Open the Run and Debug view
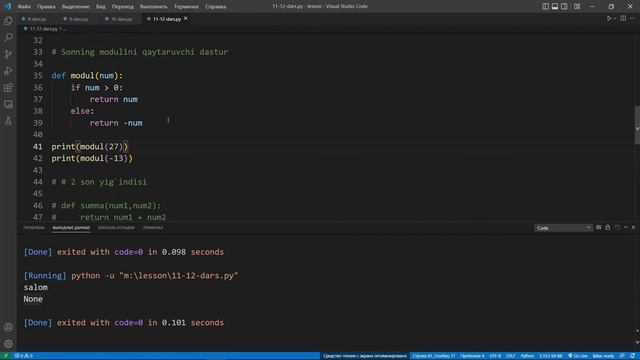The image size is (640, 360). [8, 71]
